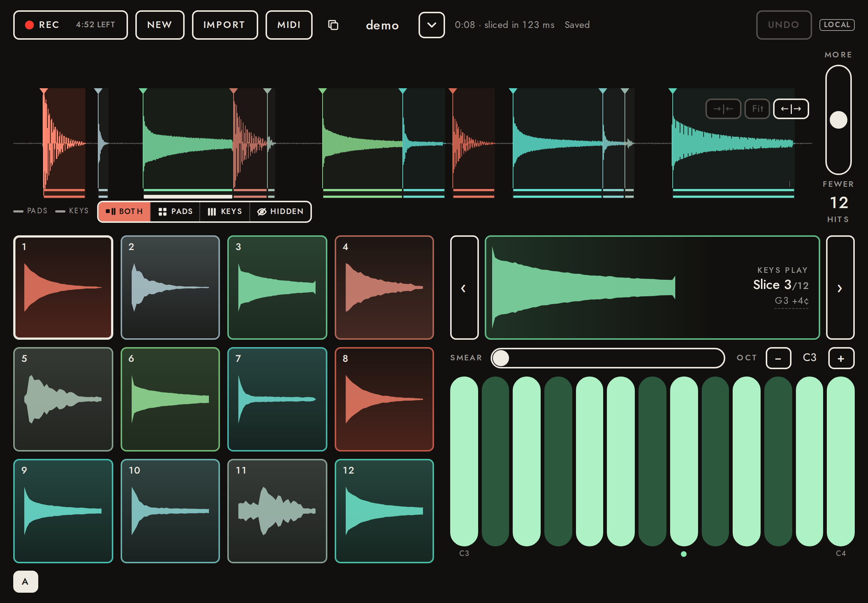The height and width of the screenshot is (603, 868).
Task: Trigger pad 3 green waveform
Action: click(277, 288)
